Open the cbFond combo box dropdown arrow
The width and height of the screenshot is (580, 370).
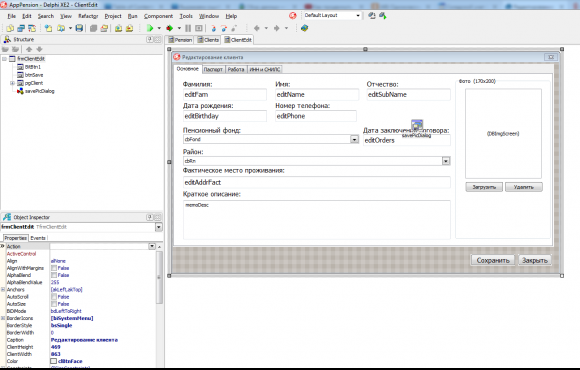click(354, 139)
